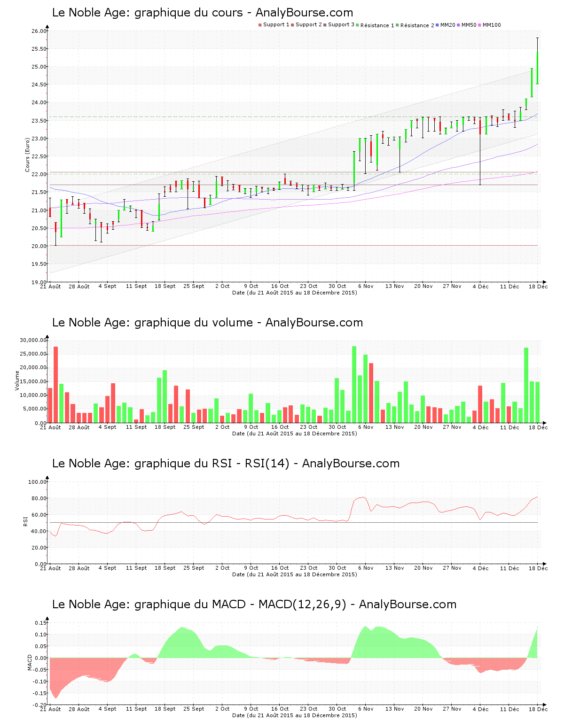
Task: Select the Résistance 2 legend label
Action: point(417,25)
